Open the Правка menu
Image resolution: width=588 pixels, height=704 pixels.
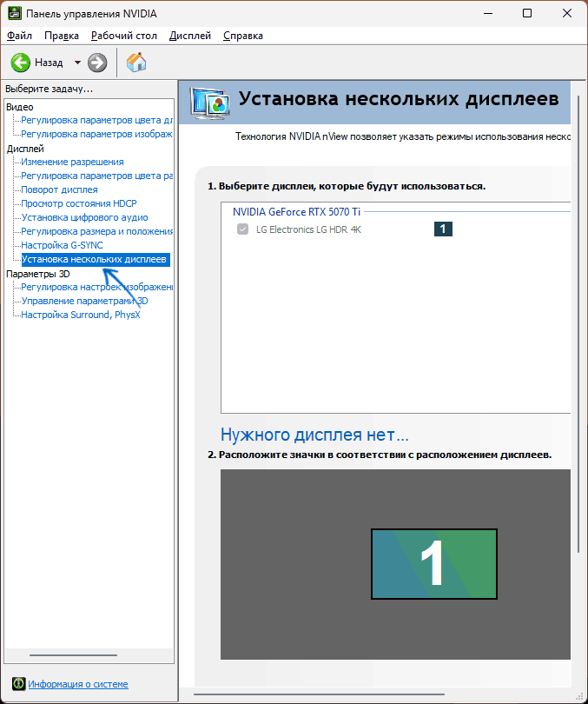point(62,36)
